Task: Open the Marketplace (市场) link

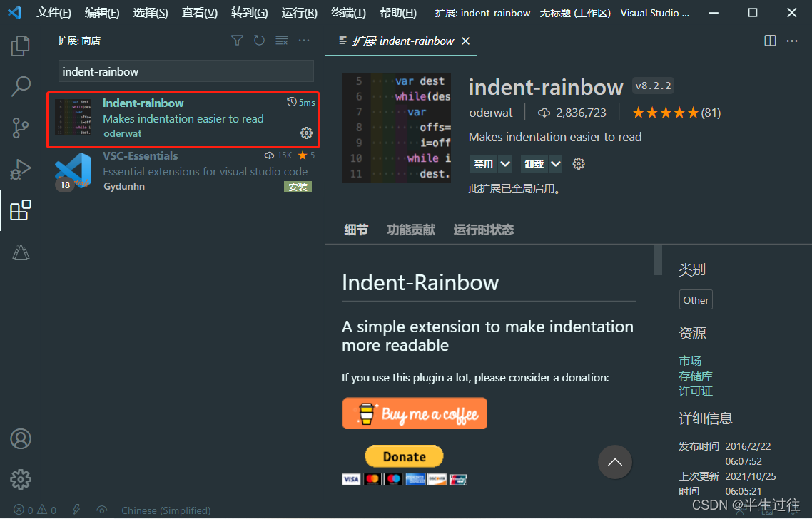Action: [690, 361]
